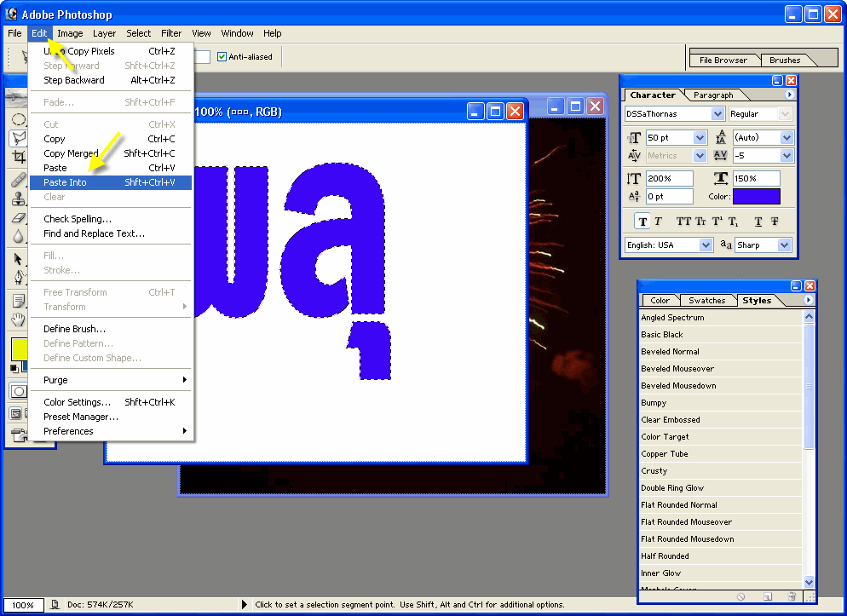Select the Pen tool
Screen dimensions: 847x616
coord(19,278)
